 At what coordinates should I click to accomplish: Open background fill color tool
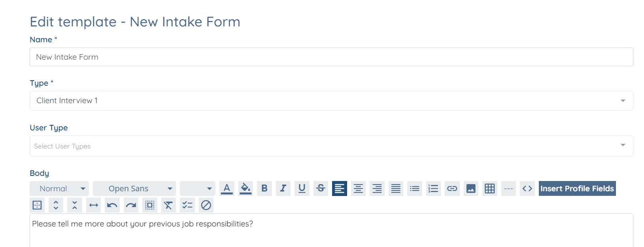click(246, 189)
